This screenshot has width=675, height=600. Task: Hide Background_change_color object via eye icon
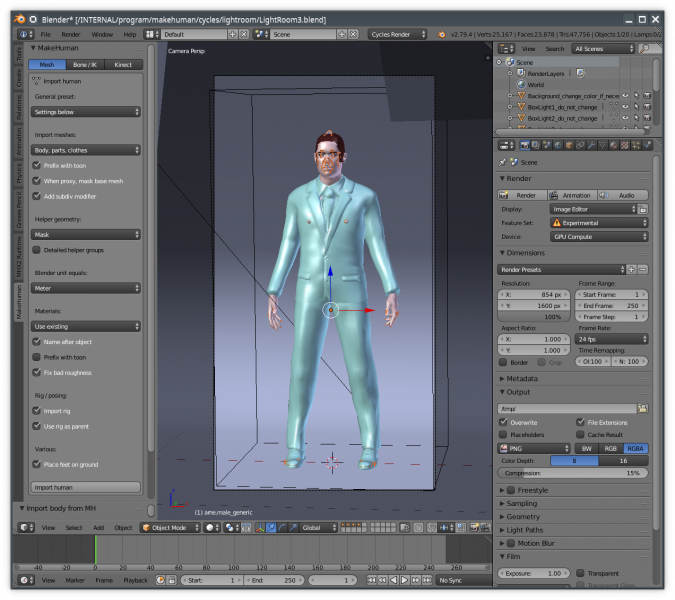[625, 96]
